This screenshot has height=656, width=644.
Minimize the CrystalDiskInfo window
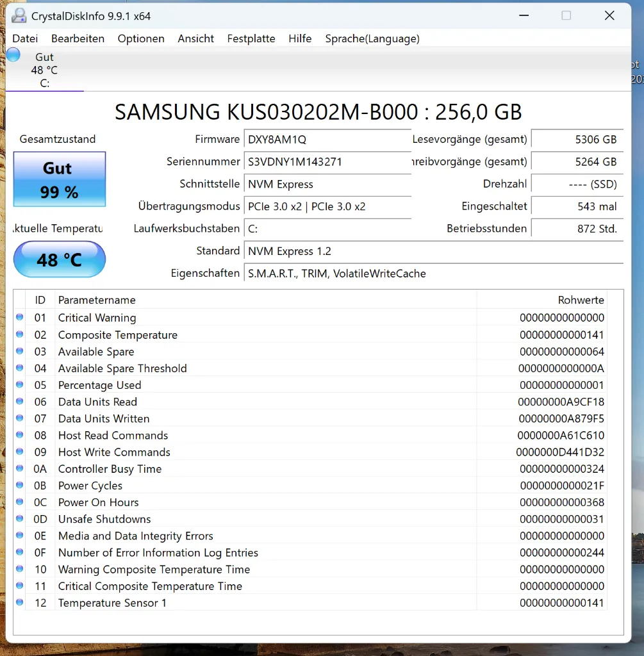[x=524, y=15]
